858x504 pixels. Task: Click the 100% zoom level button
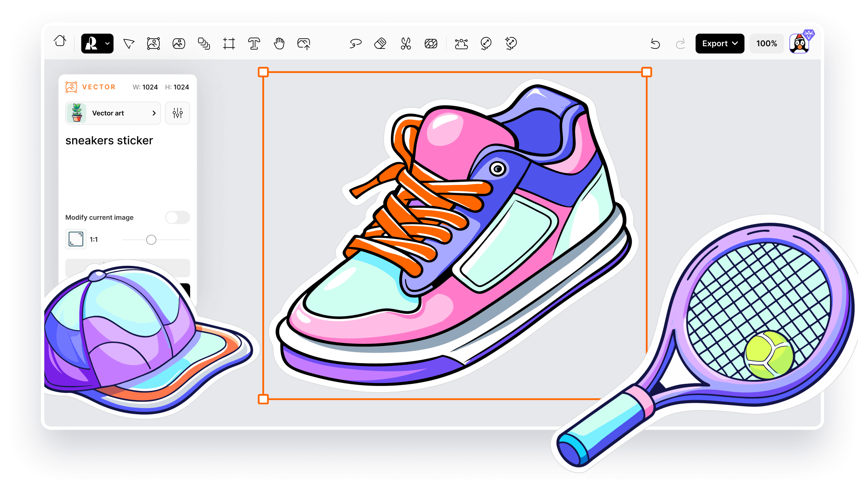(766, 44)
